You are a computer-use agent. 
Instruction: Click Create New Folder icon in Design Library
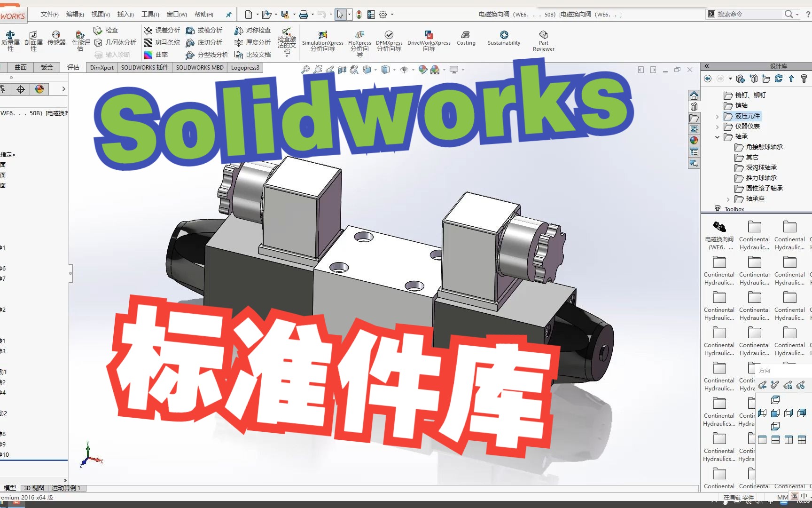pyautogui.click(x=766, y=79)
